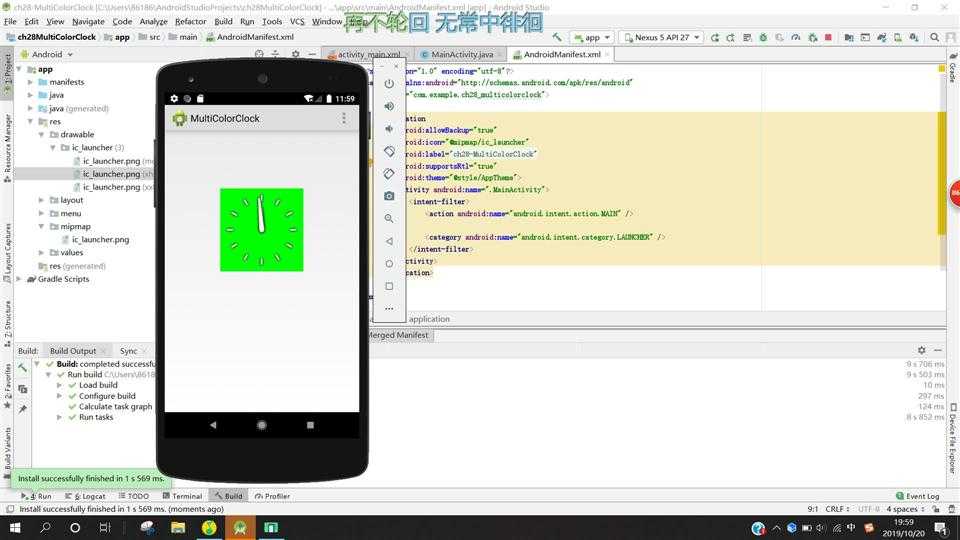Open the VCS menu

[297, 21]
